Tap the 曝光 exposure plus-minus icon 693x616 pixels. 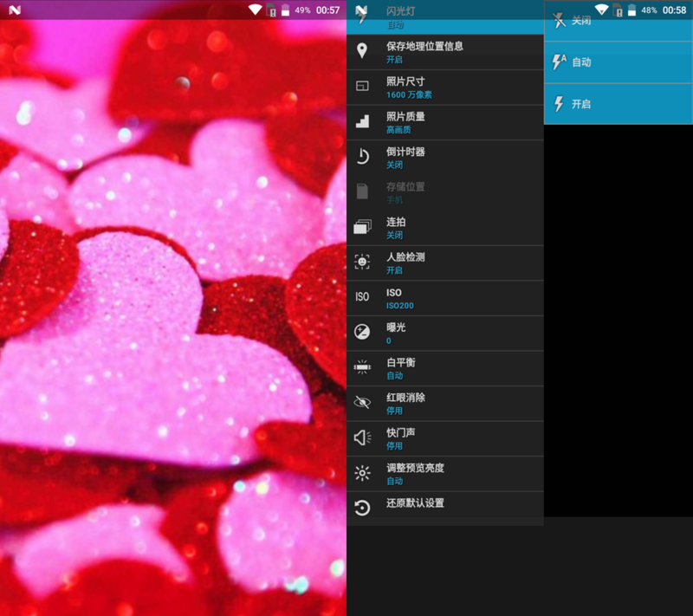(x=362, y=332)
